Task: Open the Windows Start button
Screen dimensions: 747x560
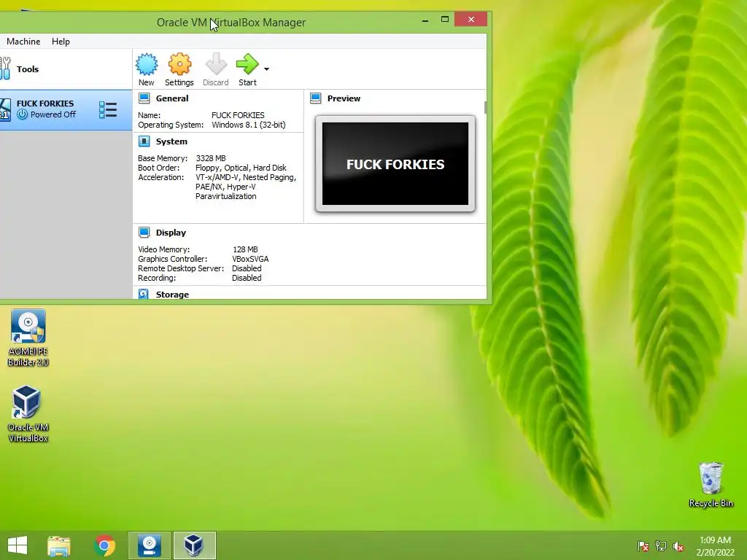Action: coord(18,545)
